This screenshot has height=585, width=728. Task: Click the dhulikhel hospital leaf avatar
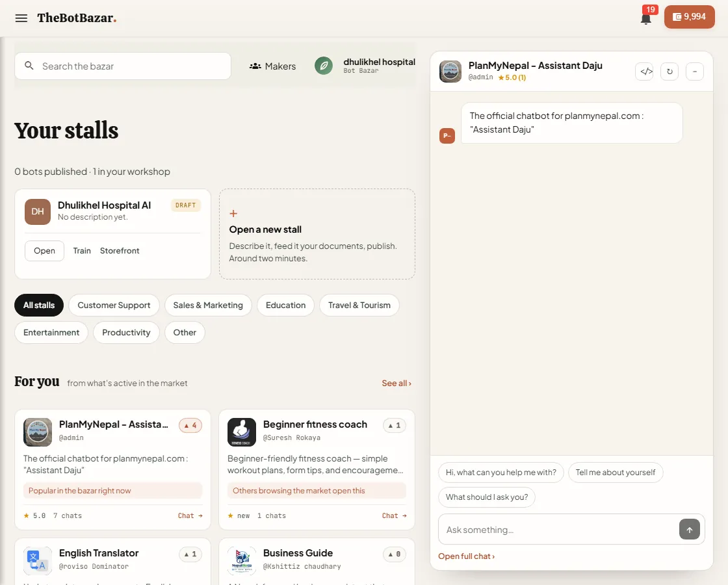pos(324,66)
